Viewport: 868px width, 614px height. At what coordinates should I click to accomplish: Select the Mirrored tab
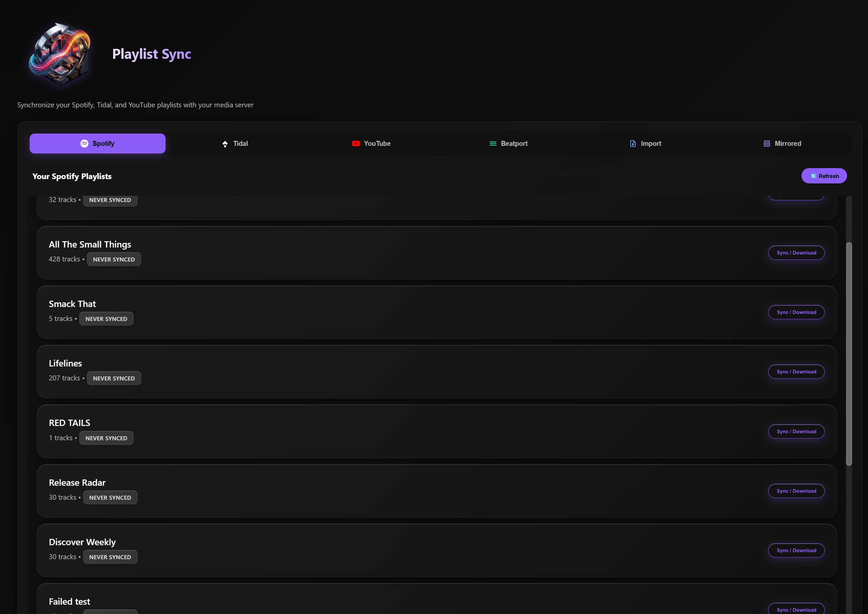782,144
